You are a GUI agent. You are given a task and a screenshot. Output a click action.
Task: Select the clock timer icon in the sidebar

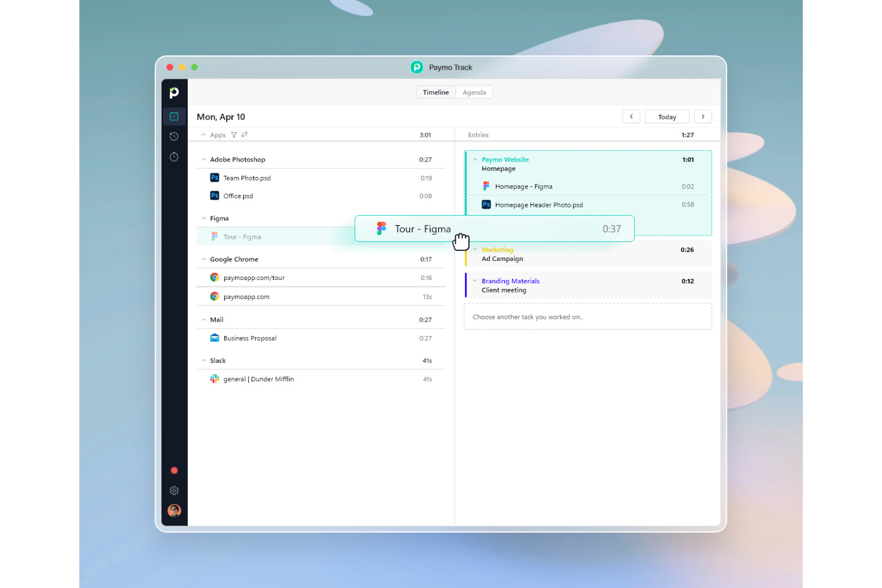[174, 157]
